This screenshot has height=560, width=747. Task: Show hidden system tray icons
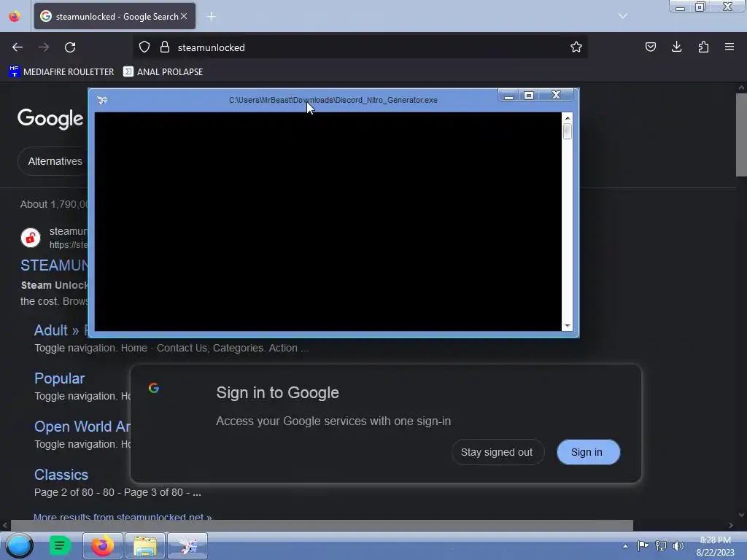pos(625,546)
